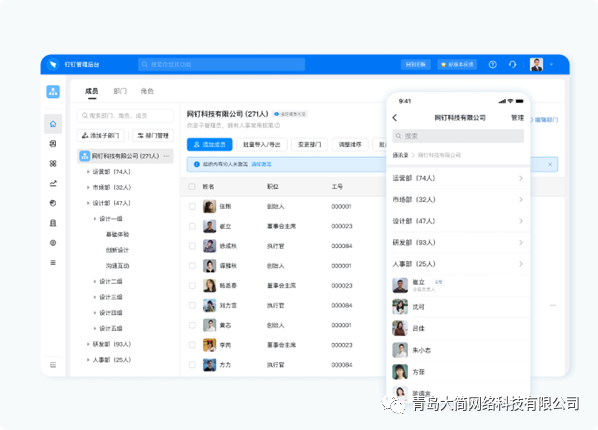Click the user avatar in the header
598x430 pixels.
coord(536,64)
